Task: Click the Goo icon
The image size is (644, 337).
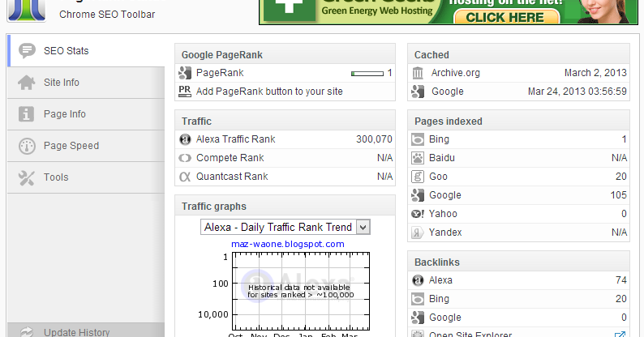Action: 418,177
